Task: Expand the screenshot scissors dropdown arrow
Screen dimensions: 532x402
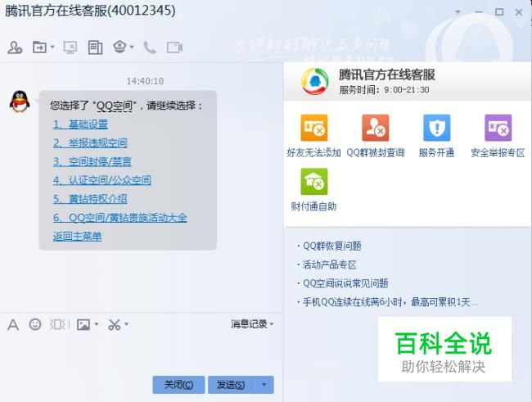Action: [x=126, y=324]
